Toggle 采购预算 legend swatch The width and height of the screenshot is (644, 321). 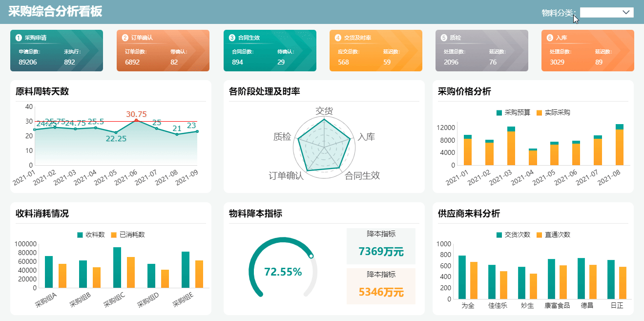pyautogui.click(x=499, y=113)
